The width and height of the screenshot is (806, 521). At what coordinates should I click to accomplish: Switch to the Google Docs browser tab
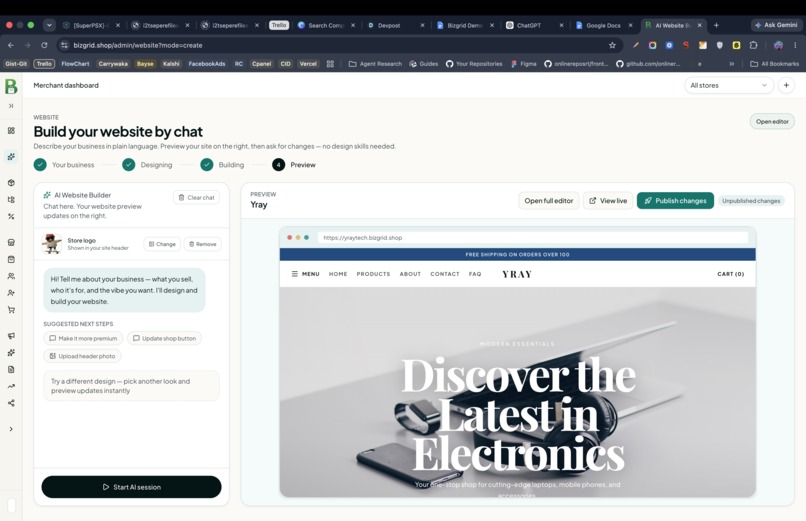(x=603, y=25)
